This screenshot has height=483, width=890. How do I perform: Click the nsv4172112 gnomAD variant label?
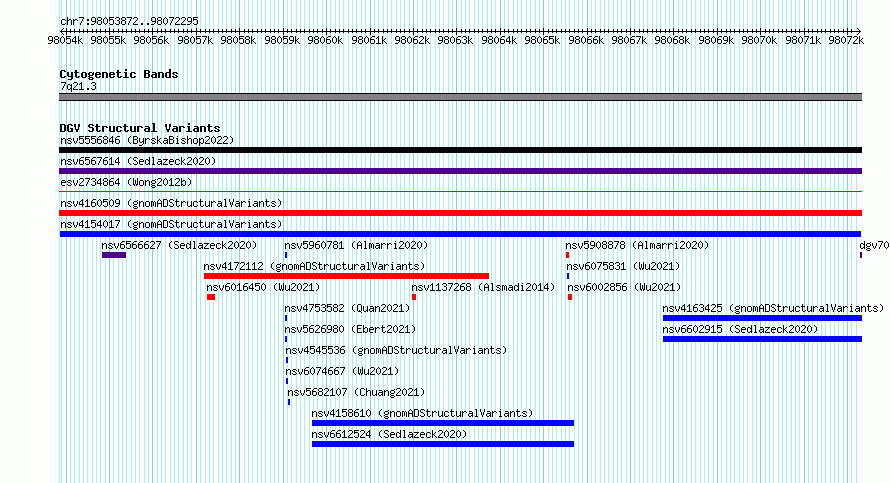coord(314,266)
